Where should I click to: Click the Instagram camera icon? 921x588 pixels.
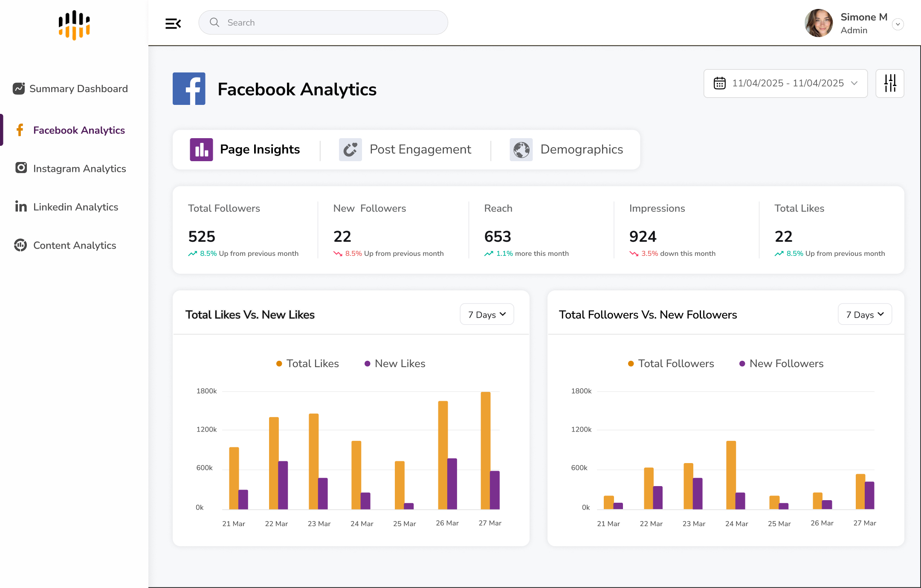click(x=21, y=168)
